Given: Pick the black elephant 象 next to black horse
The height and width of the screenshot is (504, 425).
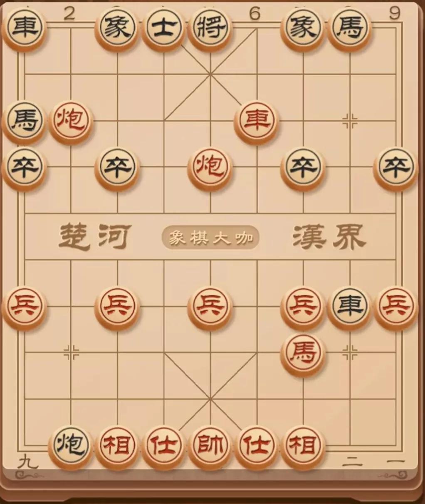Looking at the screenshot, I should point(303,28).
